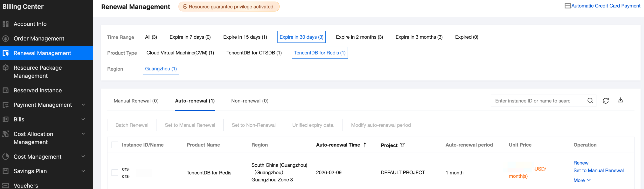Image resolution: width=644 pixels, height=189 pixels.
Task: Click the Reserved Instance sidebar icon
Action: (x=5, y=90)
